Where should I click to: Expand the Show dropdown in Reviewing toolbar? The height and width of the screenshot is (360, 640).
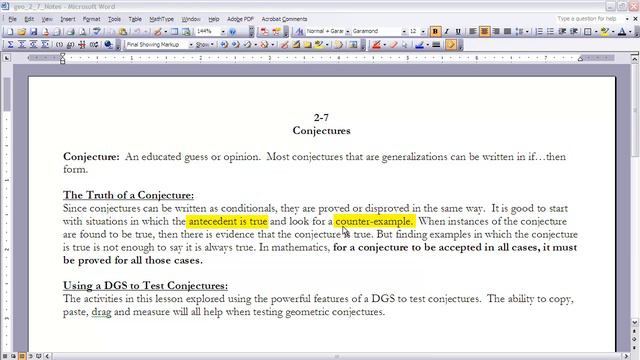(x=204, y=44)
